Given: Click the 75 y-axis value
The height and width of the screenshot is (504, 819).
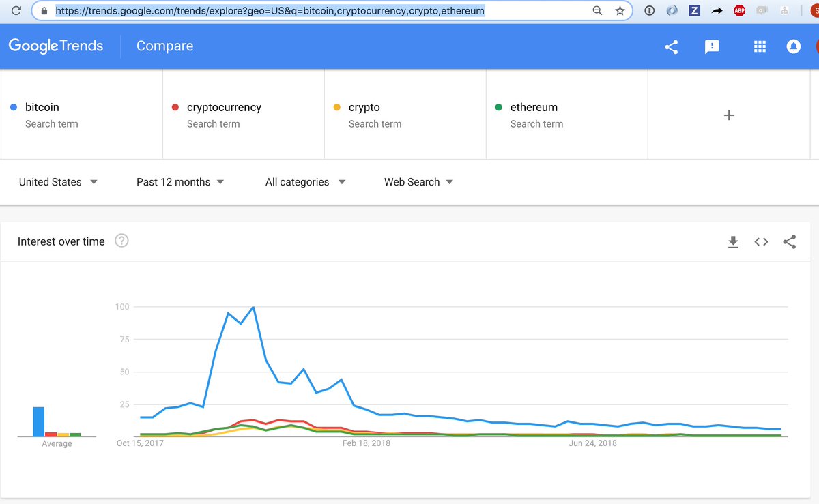Looking at the screenshot, I should coord(124,340).
